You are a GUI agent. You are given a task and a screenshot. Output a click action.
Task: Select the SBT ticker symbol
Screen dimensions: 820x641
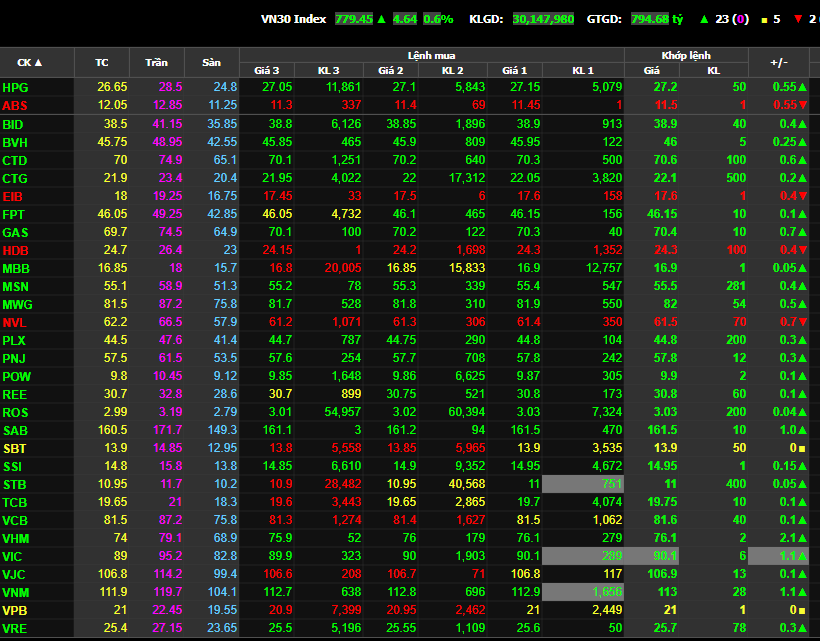[x=14, y=449]
